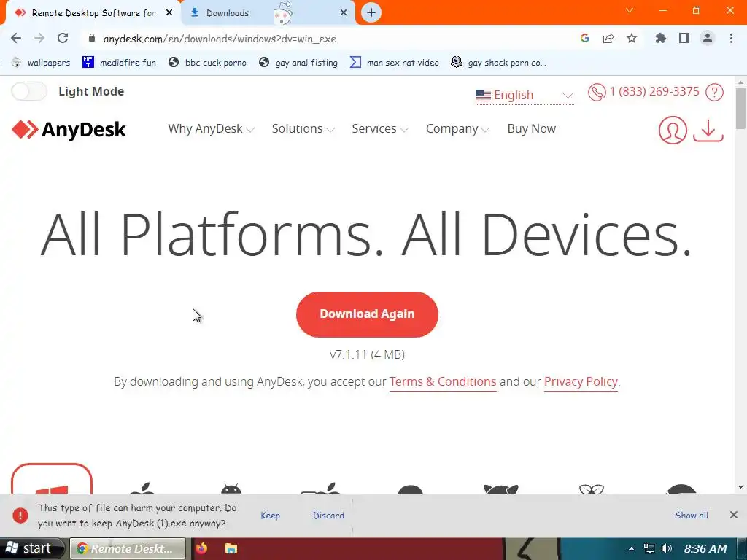Screen dimensions: 747x560
Task: Open the AnyDesk user account icon
Action: pos(673,130)
